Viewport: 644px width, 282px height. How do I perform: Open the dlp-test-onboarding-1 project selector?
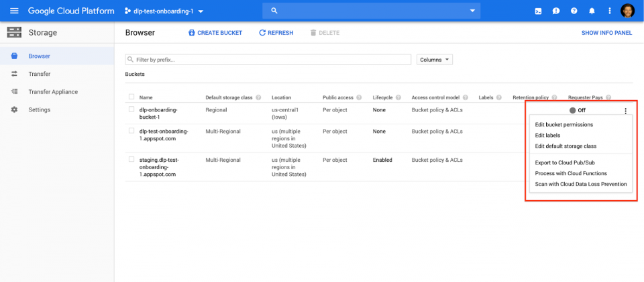[x=164, y=11]
